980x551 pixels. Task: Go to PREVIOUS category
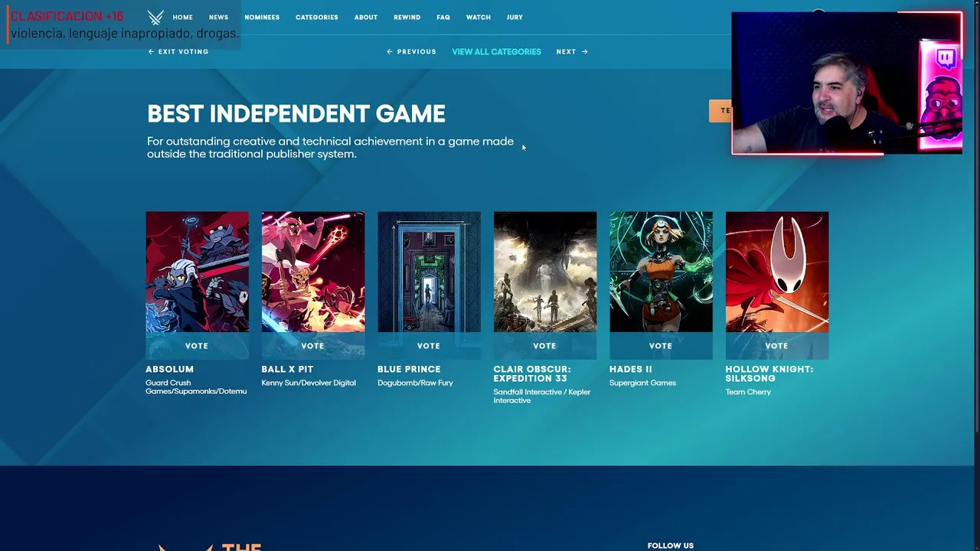411,51
